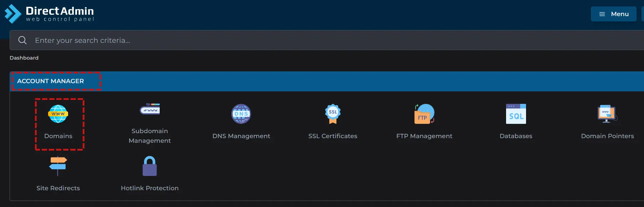Viewport: 644px width, 207px height.
Task: Click the search magnifier icon
Action: click(22, 40)
